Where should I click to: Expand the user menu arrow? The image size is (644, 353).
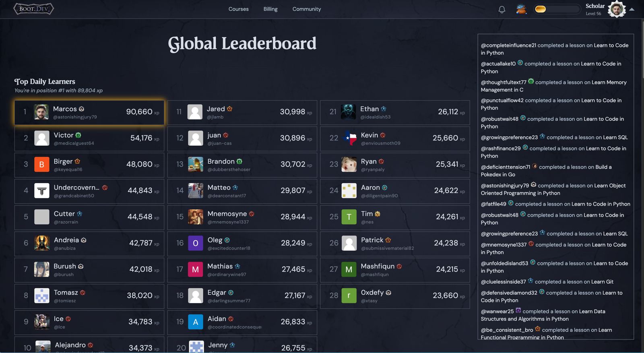click(x=632, y=9)
